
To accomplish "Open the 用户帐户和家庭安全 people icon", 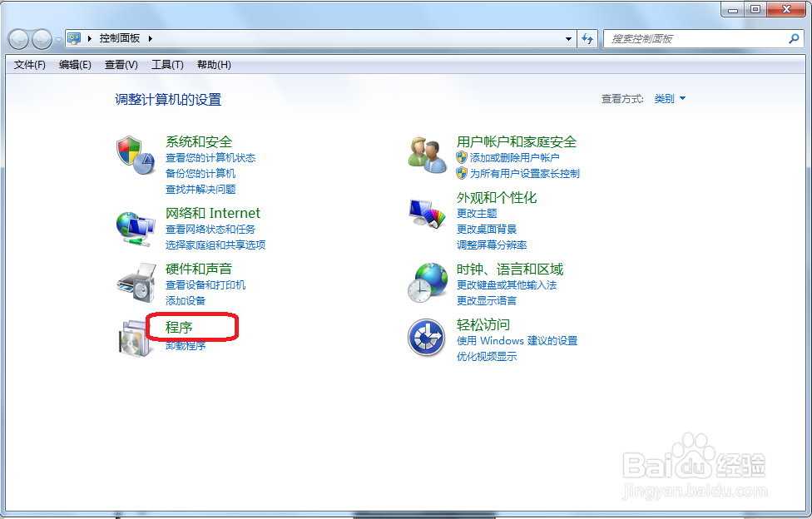I will tap(428, 155).
